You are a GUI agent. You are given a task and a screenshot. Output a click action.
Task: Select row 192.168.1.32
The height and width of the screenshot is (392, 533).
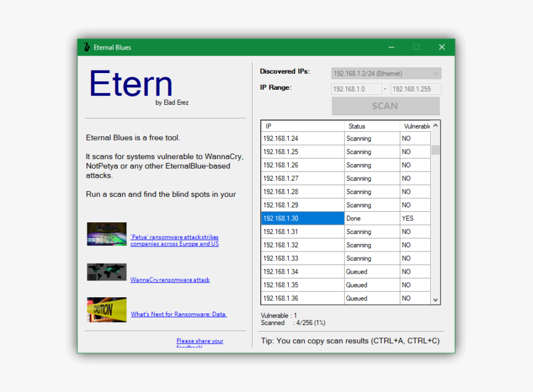coord(346,245)
